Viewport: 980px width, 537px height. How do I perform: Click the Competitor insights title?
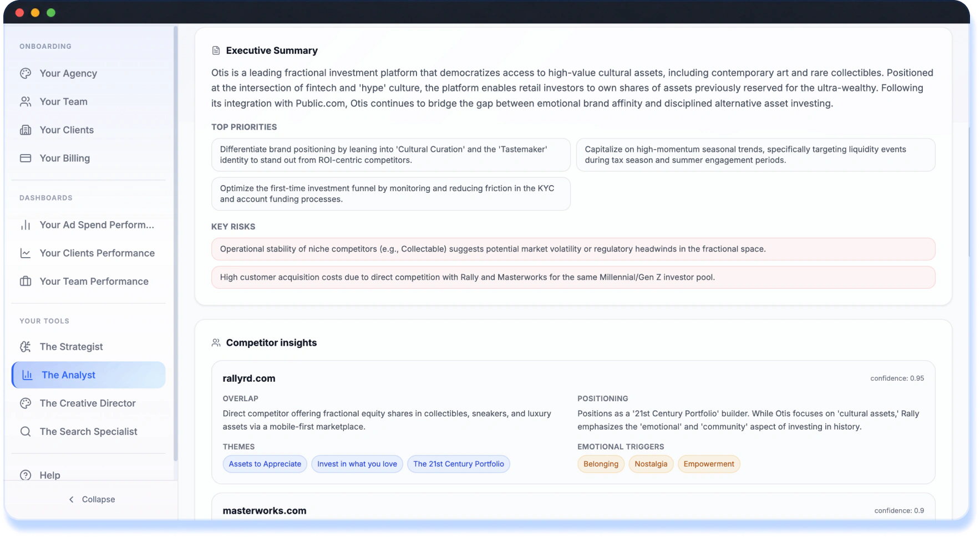coord(271,342)
